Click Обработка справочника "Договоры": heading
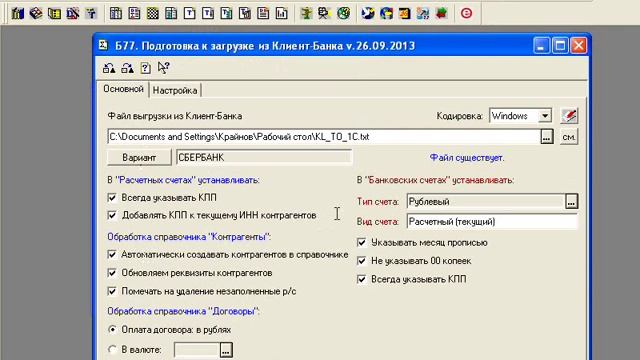The height and width of the screenshot is (360, 640). tap(184, 311)
